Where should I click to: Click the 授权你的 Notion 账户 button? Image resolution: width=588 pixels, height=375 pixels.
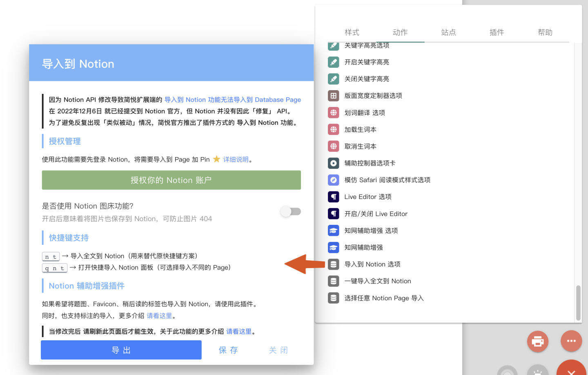(x=171, y=180)
